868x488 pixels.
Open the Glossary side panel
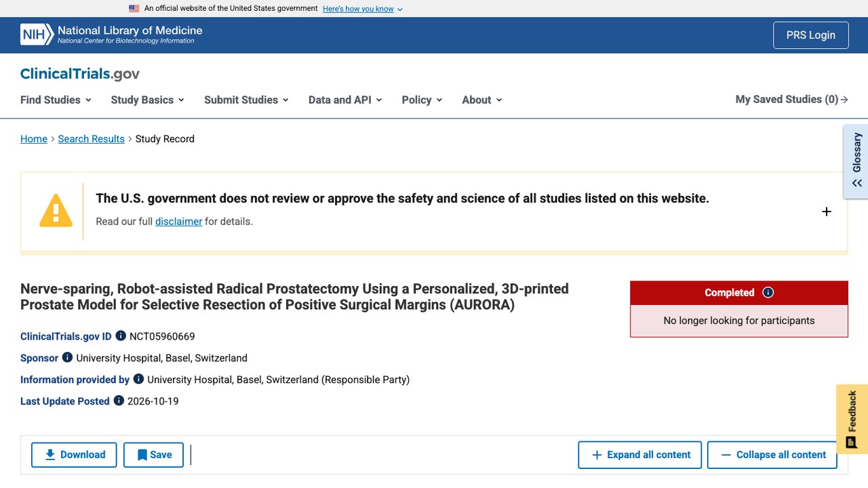pyautogui.click(x=856, y=161)
